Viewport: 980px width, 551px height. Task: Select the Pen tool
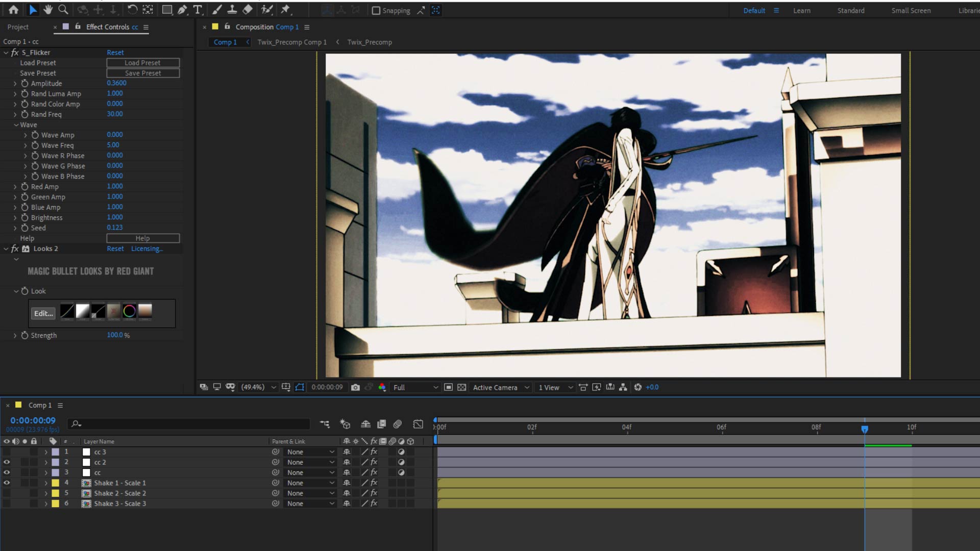click(182, 10)
